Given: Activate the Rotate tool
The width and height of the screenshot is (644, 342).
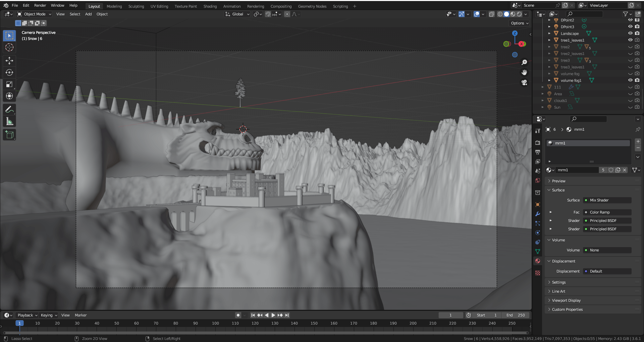Looking at the screenshot, I should coord(9,72).
